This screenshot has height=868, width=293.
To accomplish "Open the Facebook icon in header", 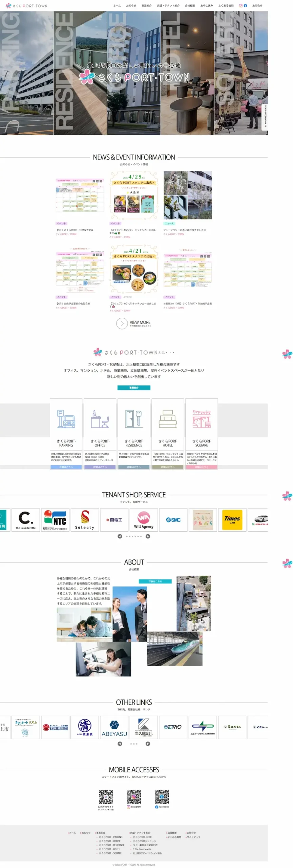I will 245,5.
